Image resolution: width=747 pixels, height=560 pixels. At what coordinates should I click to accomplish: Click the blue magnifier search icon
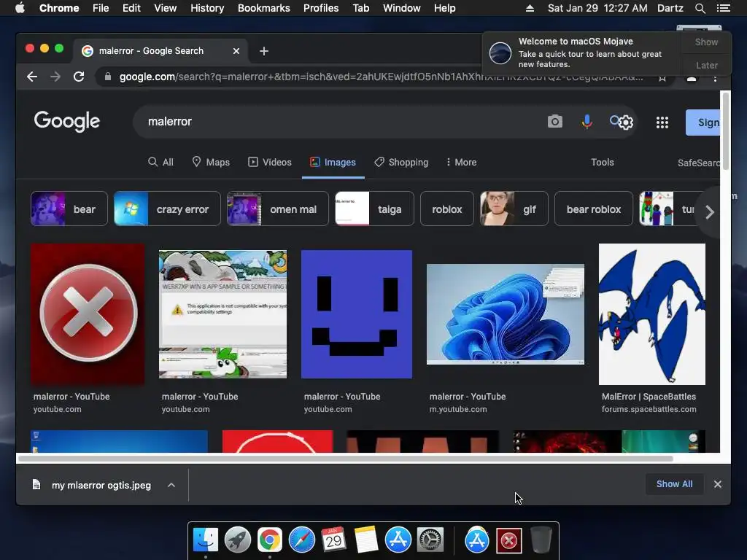(x=615, y=120)
